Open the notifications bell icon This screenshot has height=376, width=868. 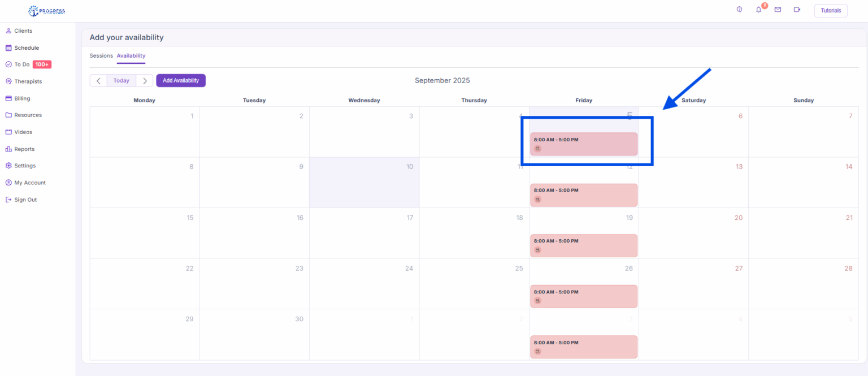[758, 10]
